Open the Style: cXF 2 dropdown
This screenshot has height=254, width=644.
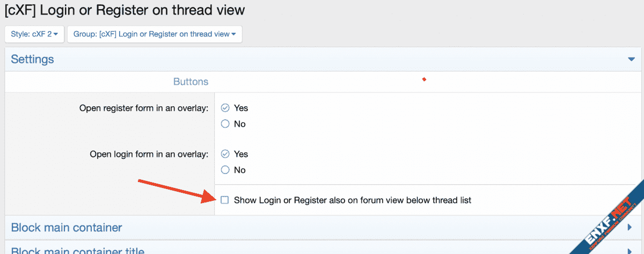34,34
